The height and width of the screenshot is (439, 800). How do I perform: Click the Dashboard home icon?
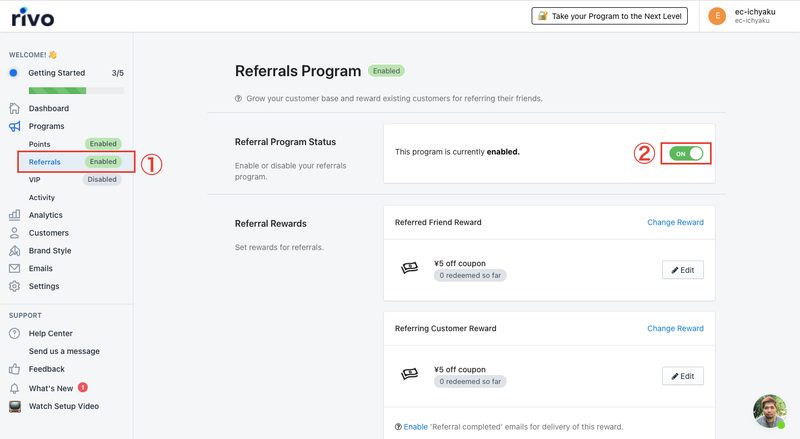[14, 108]
